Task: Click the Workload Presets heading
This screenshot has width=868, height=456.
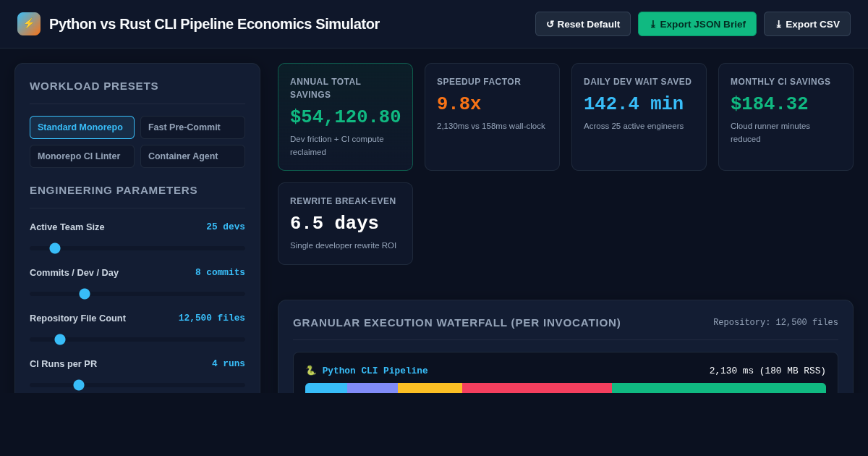Action: pos(94,86)
